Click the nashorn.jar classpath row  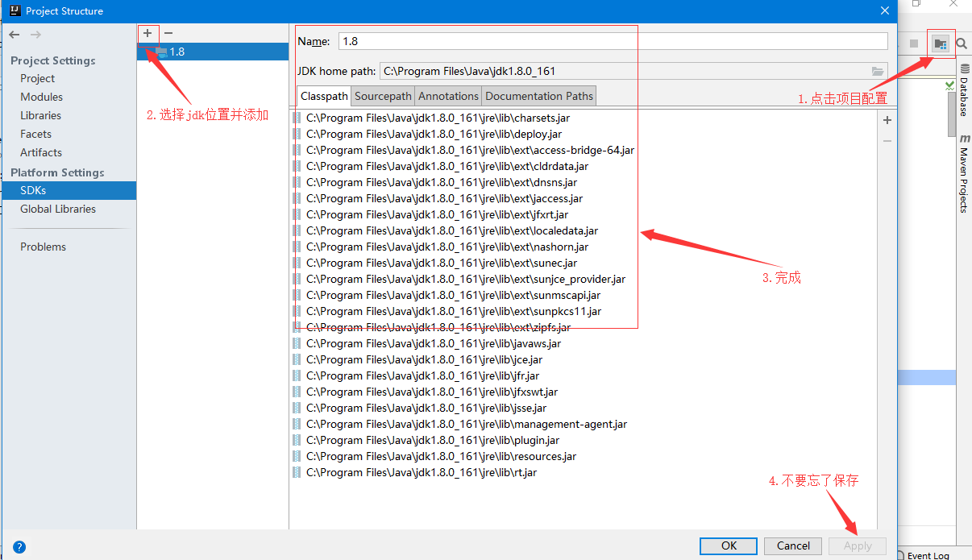(584, 247)
